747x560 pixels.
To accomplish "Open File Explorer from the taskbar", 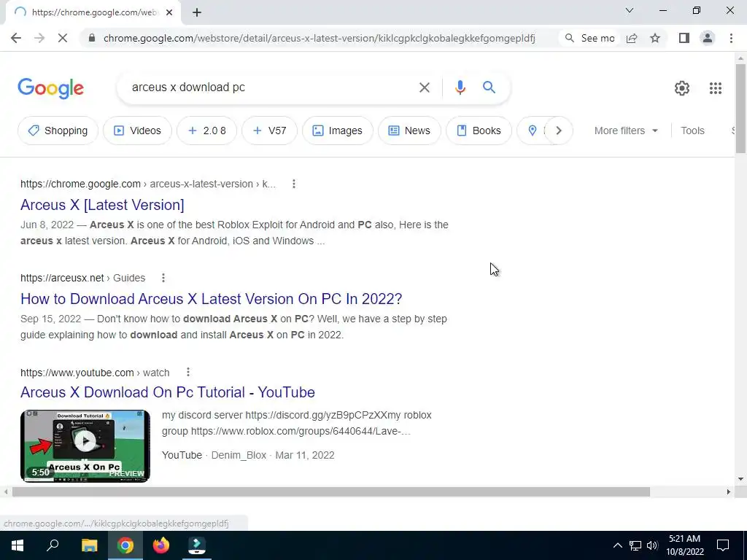I will coord(90,545).
